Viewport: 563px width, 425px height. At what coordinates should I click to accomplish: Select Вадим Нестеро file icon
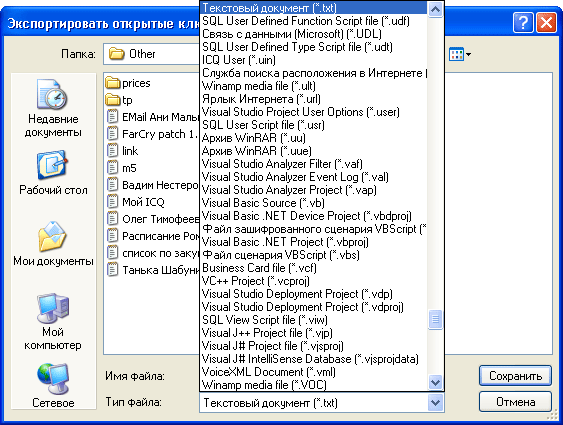pyautogui.click(x=113, y=185)
